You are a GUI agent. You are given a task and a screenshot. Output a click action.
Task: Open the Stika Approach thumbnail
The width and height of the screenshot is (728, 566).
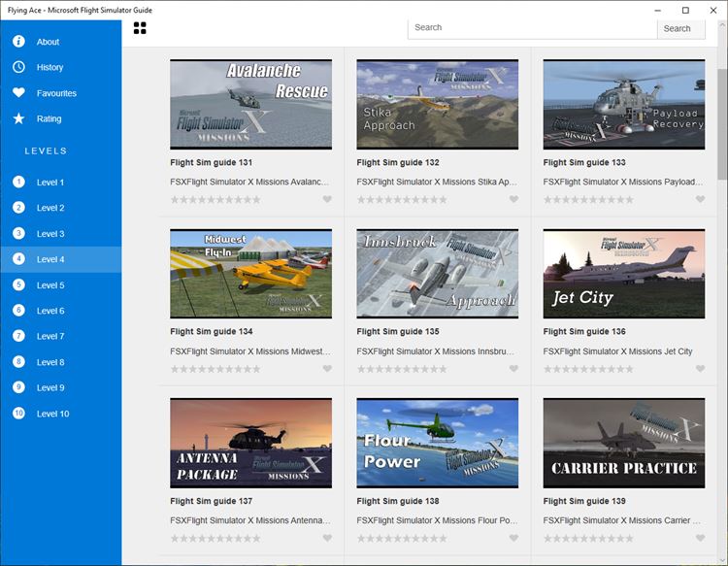[438, 104]
